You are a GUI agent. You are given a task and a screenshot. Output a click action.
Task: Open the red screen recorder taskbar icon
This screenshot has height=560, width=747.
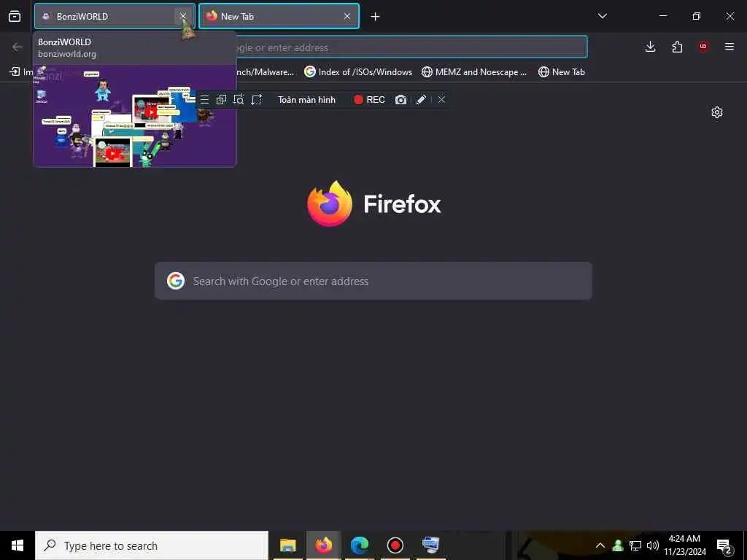click(x=395, y=545)
